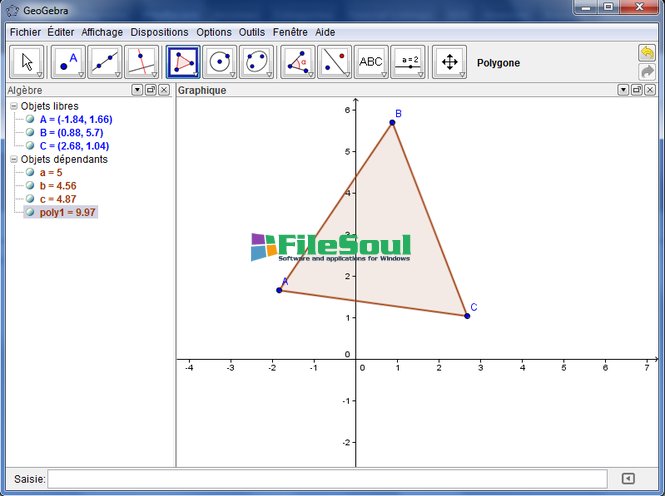665x496 pixels.
Task: Toggle visibility bullet for segment b
Action: coord(30,186)
